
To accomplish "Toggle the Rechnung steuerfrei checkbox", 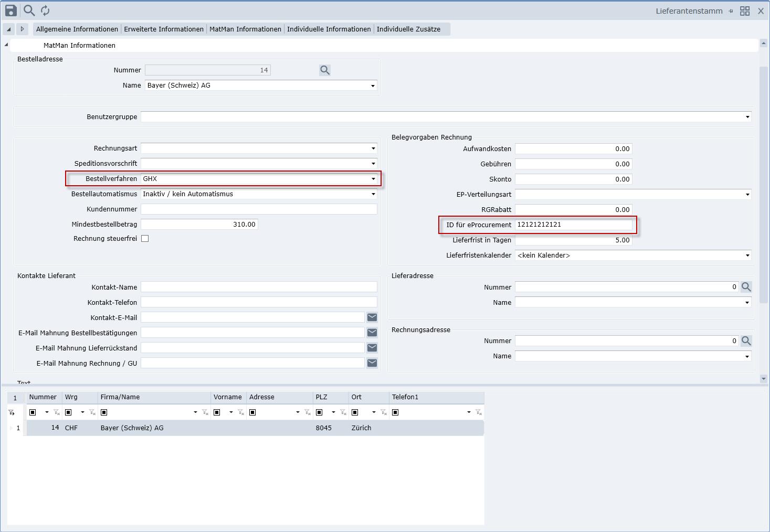I will point(145,239).
